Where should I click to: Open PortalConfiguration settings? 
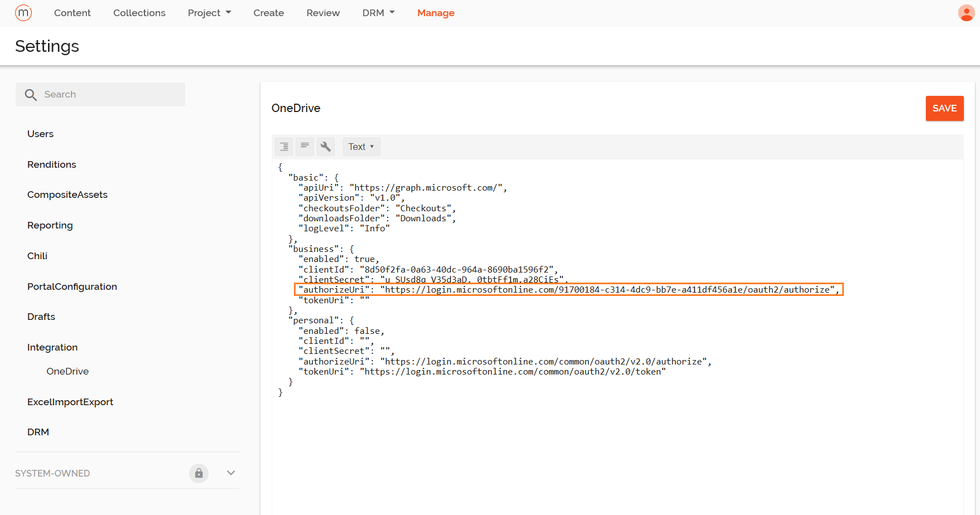[72, 286]
